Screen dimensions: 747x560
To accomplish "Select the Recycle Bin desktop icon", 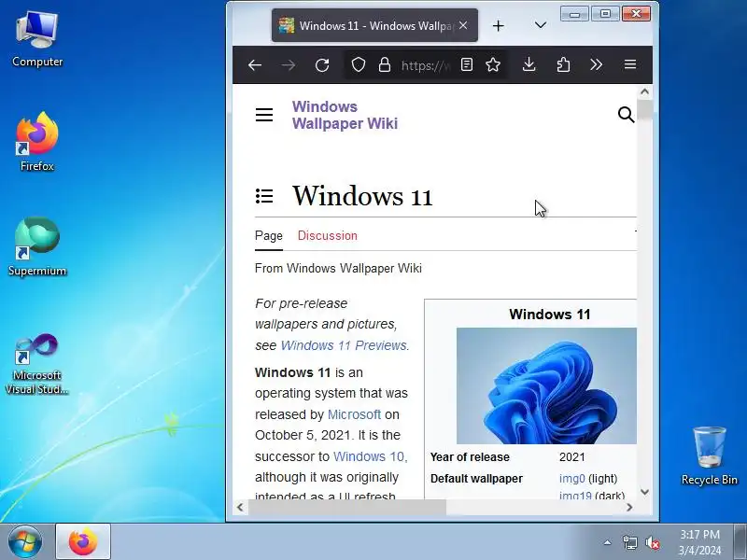I will point(709,455).
